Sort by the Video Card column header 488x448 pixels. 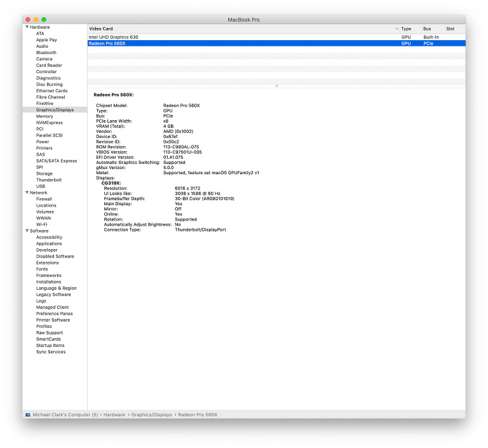tap(101, 29)
